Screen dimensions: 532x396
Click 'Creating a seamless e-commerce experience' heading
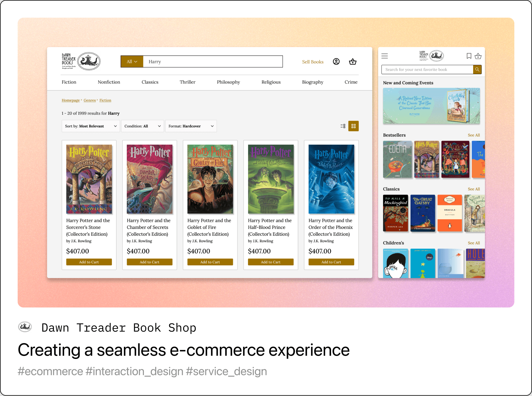click(x=184, y=350)
